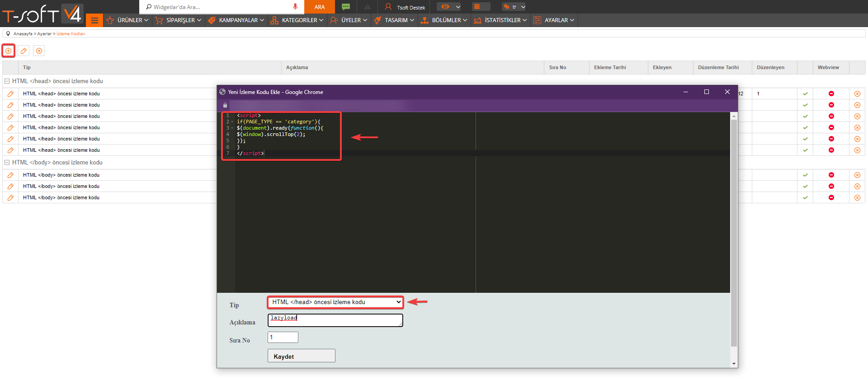Click the popup vertical scrollbar
Screen dimensions: 868x380
tap(734, 233)
